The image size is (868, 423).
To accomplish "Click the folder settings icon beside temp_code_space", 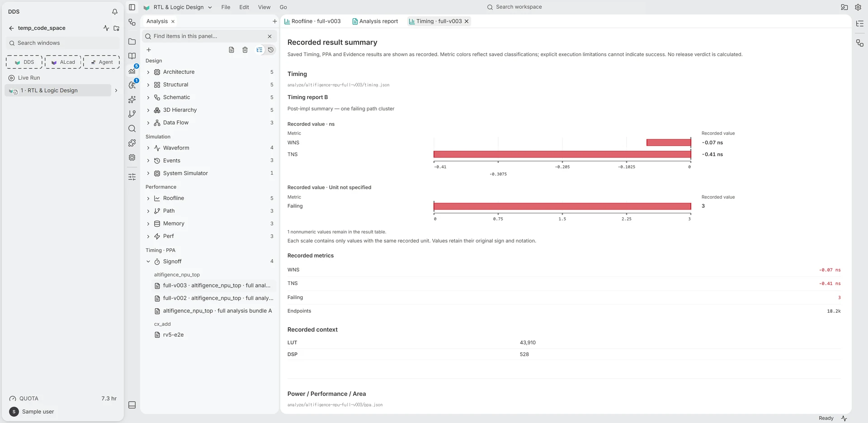I will 116,28.
